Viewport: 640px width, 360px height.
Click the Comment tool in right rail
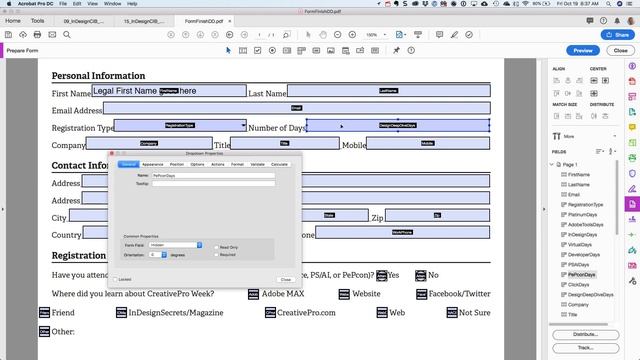pyautogui.click(x=632, y=127)
